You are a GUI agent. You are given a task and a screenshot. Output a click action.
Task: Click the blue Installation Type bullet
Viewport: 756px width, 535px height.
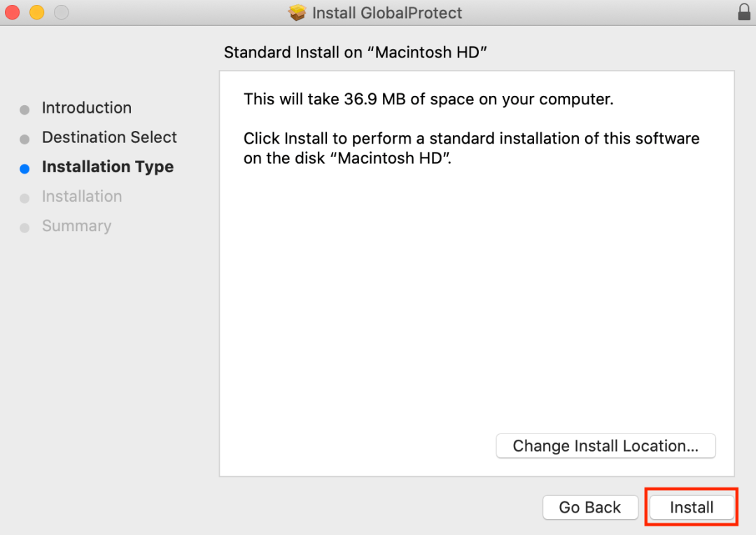[24, 169]
